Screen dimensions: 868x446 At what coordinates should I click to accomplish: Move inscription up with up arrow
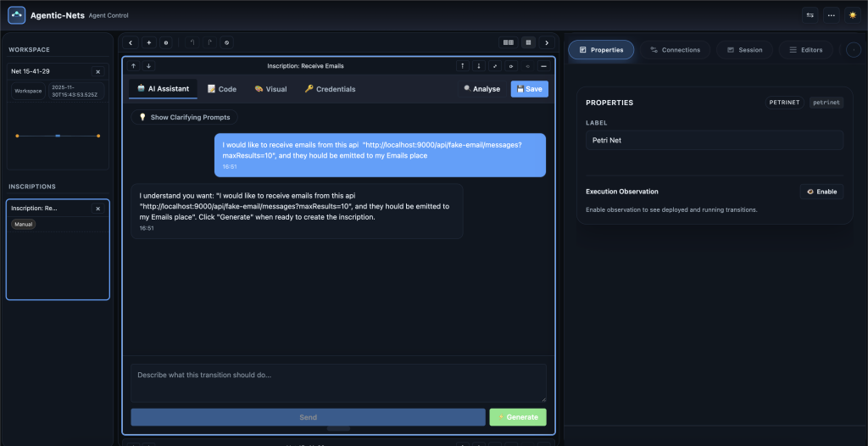point(134,66)
